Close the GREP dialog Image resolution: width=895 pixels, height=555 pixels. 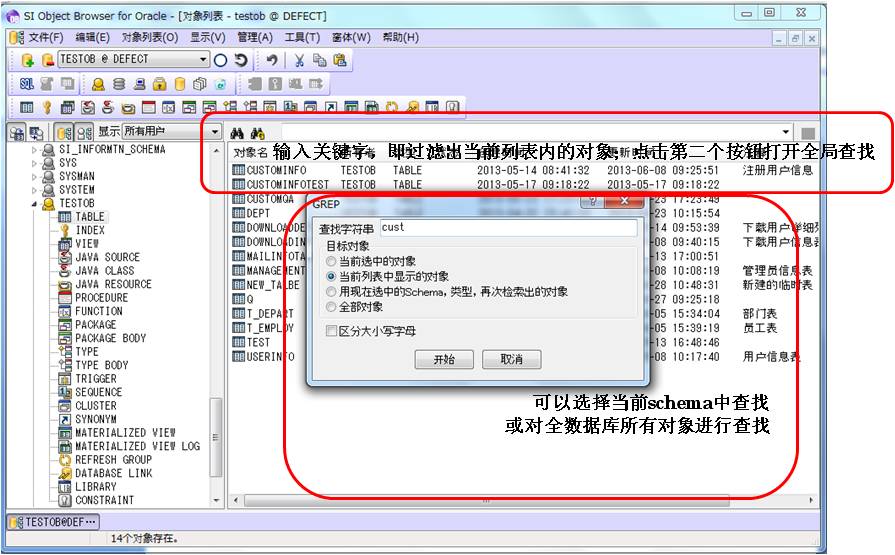624,201
